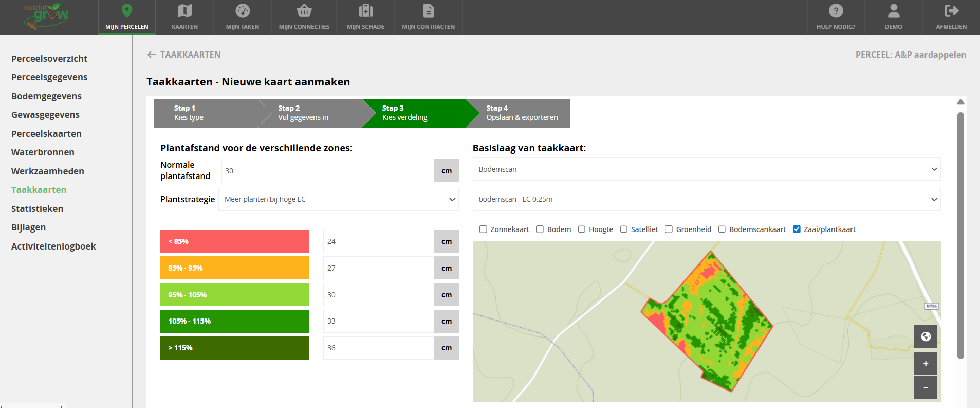Click the 24 cm distance field
Viewport: 980px width, 408px height.
(379, 241)
